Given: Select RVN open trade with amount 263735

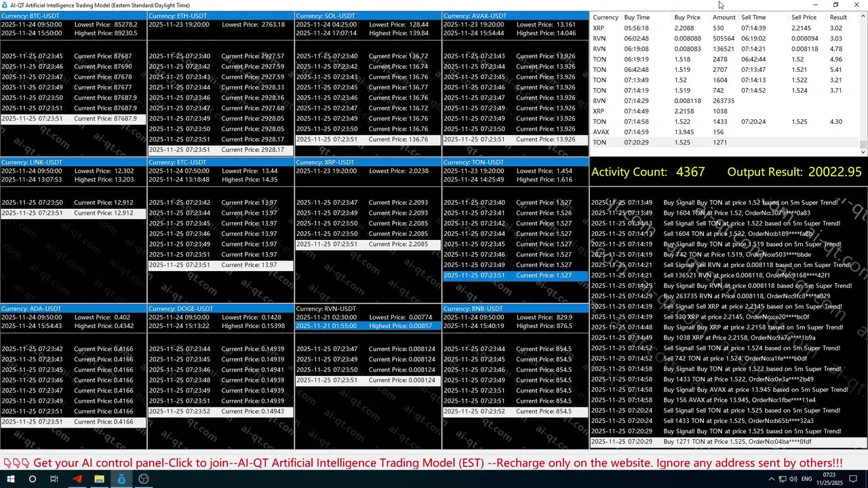Looking at the screenshot, I should click(725, 101).
